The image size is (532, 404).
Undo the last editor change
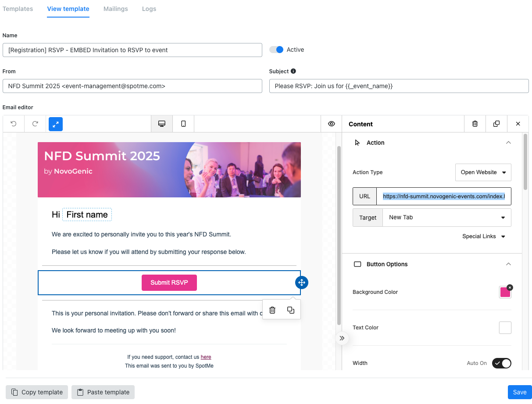click(x=14, y=124)
